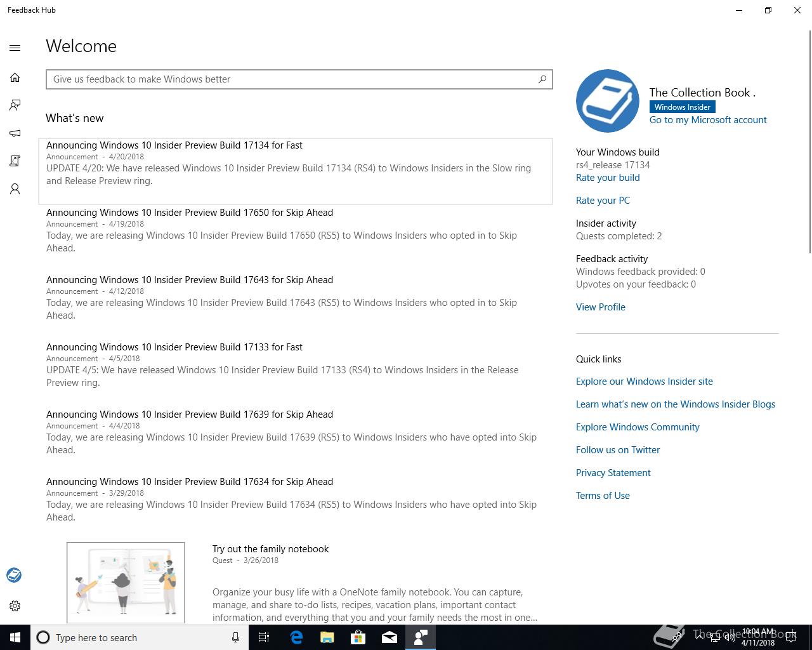Click rs4_release 17134 build text
812x650 pixels.
pyautogui.click(x=613, y=165)
